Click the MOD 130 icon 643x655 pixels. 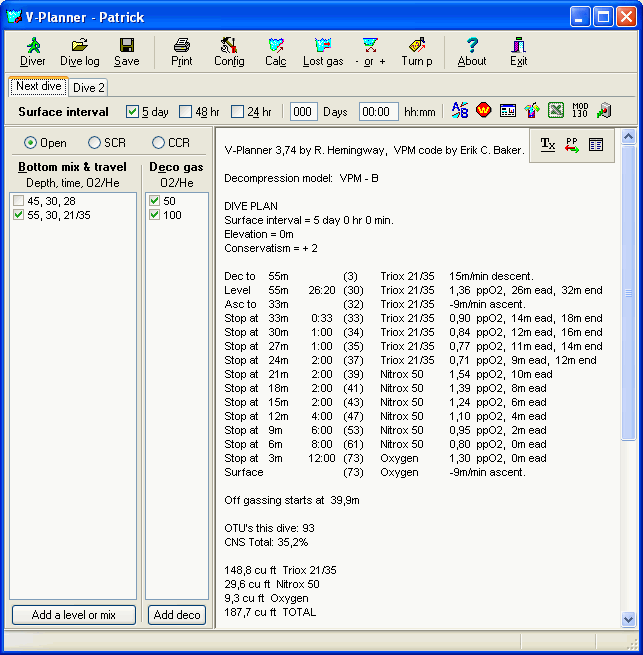tap(580, 111)
